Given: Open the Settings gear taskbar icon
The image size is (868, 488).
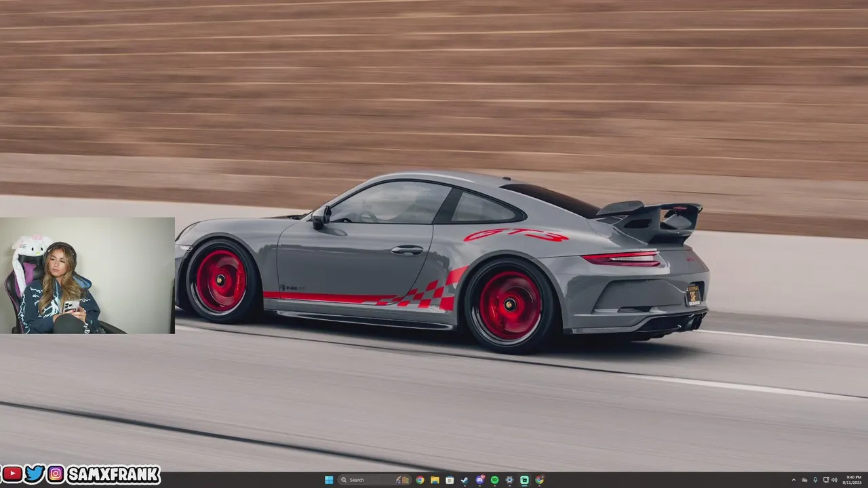Looking at the screenshot, I should point(509,480).
